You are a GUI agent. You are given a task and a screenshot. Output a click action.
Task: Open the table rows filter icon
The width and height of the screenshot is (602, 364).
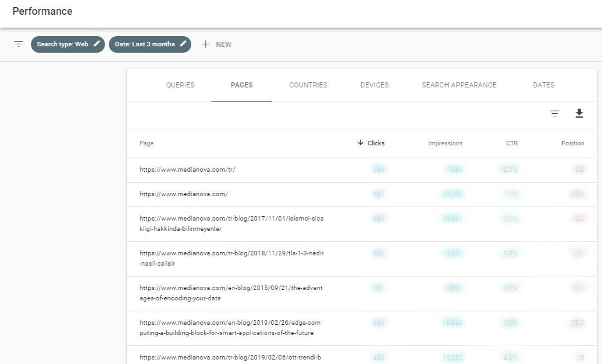554,113
